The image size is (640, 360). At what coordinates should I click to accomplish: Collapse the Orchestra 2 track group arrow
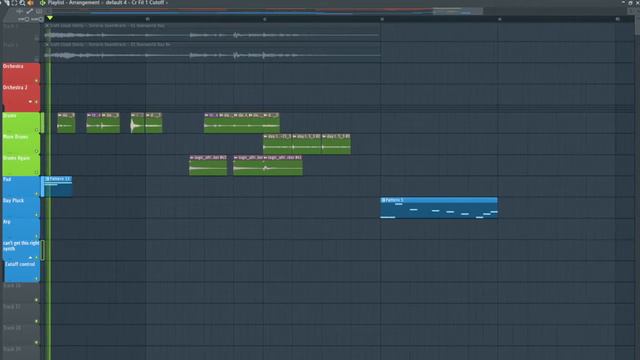(x=30, y=102)
